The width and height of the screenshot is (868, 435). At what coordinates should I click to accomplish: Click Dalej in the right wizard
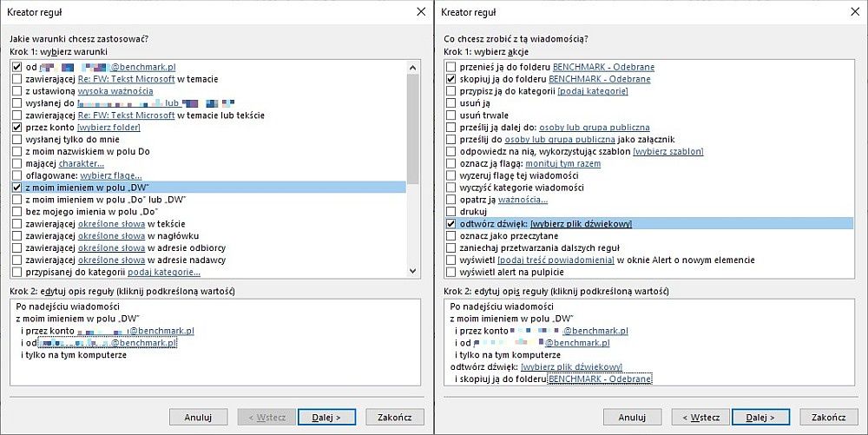click(760, 418)
